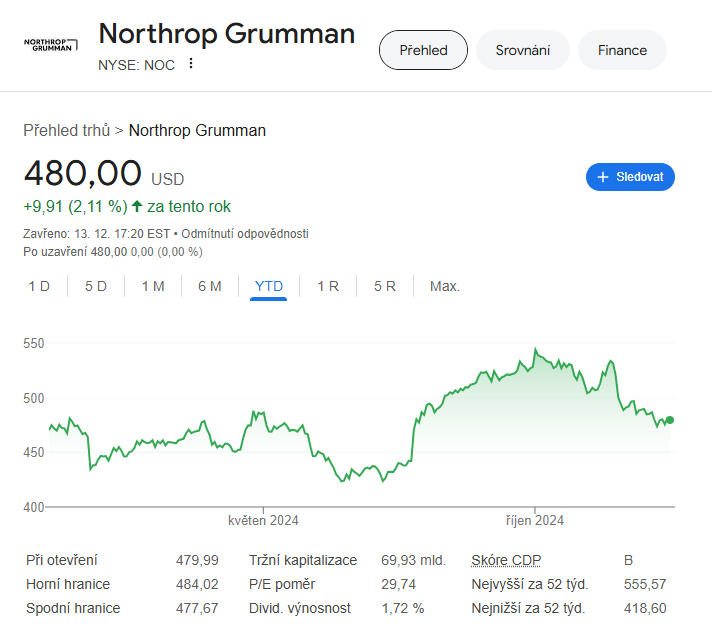This screenshot has width=712, height=631.
Task: Click the 400 y-axis label
Action: click(x=34, y=507)
